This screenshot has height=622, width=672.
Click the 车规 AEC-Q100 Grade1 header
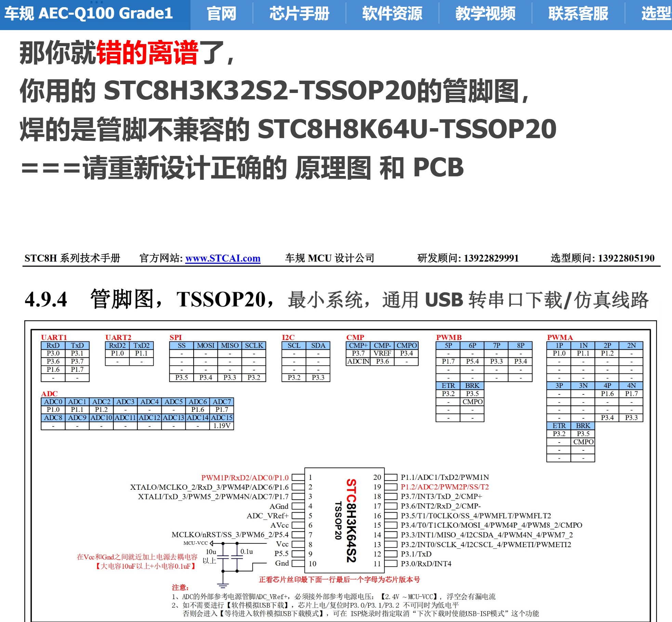[x=89, y=14]
